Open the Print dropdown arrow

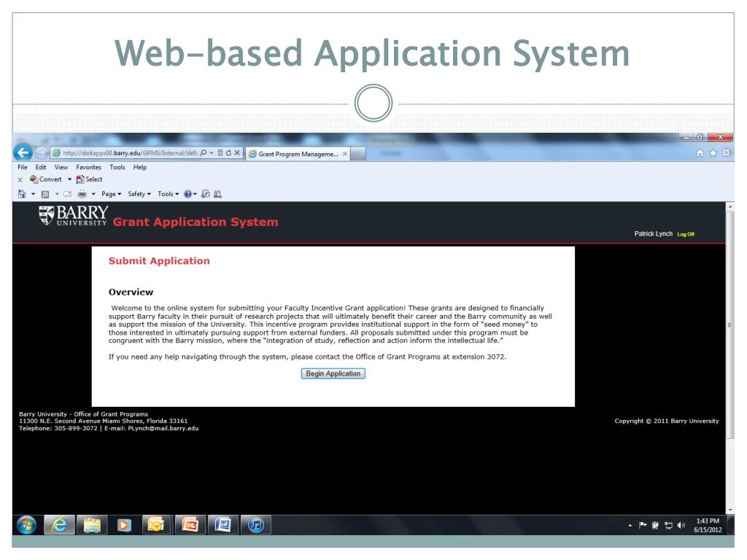coord(93,194)
